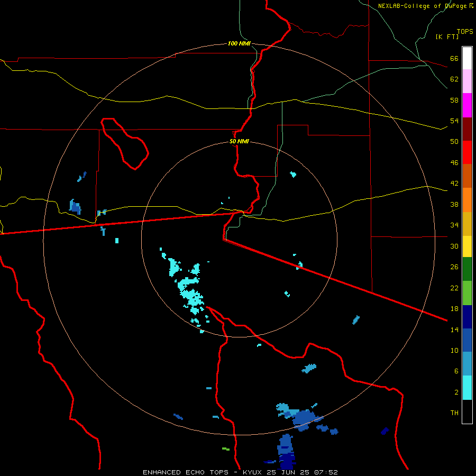Screen dimensions: 476x476
Task: Click the legend value 46
Action: click(454, 163)
